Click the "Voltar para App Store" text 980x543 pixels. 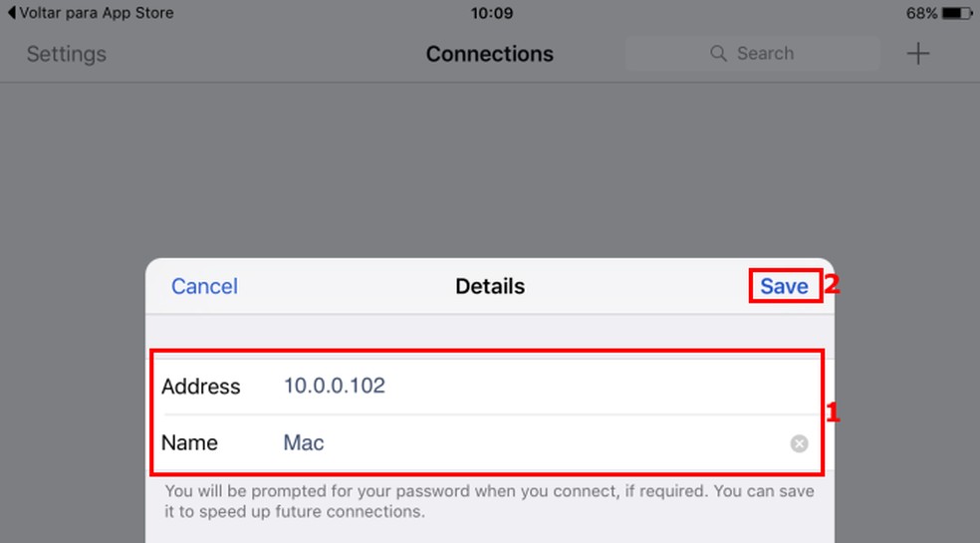[97, 14]
